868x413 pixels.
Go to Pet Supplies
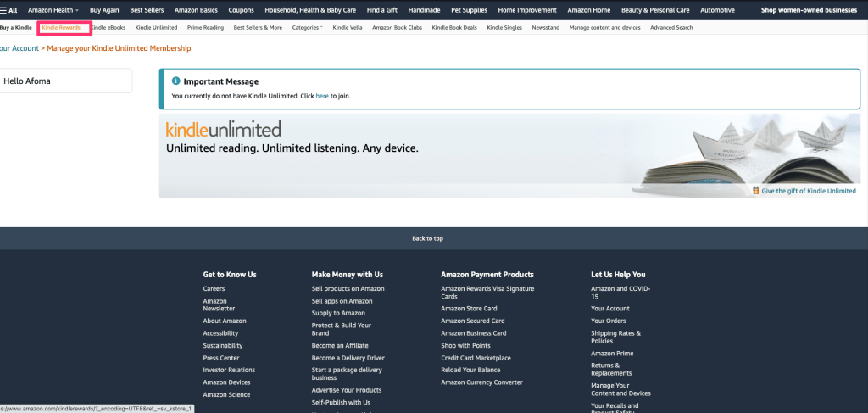point(470,10)
